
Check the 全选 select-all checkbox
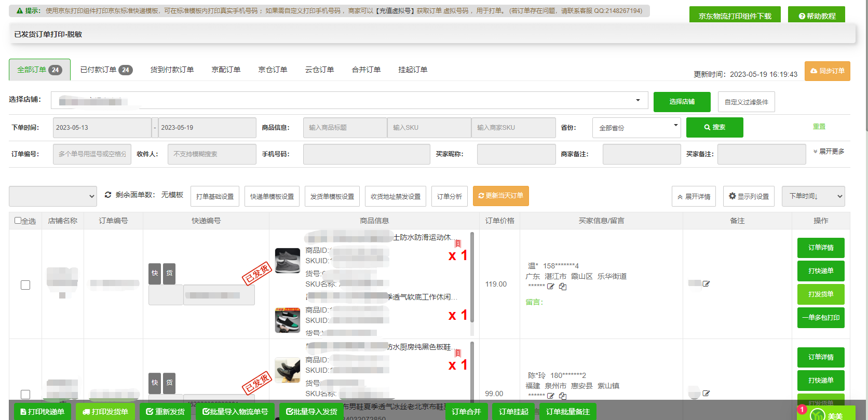pos(18,221)
